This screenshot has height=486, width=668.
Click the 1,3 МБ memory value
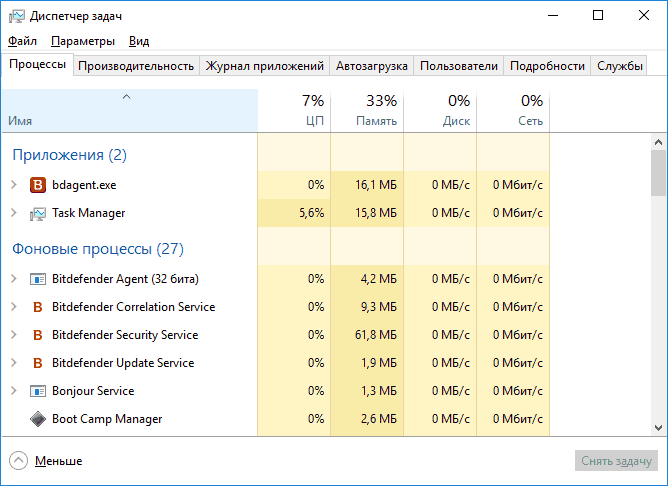pos(379,391)
